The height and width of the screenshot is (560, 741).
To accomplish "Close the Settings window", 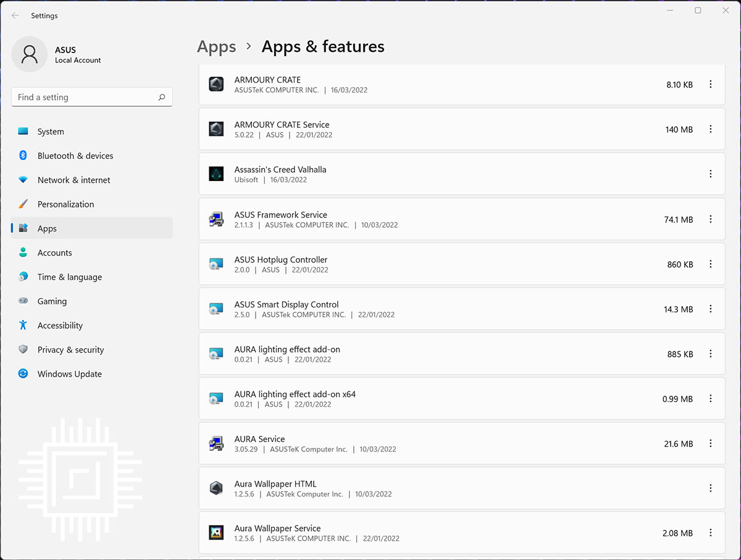I will 726,10.
